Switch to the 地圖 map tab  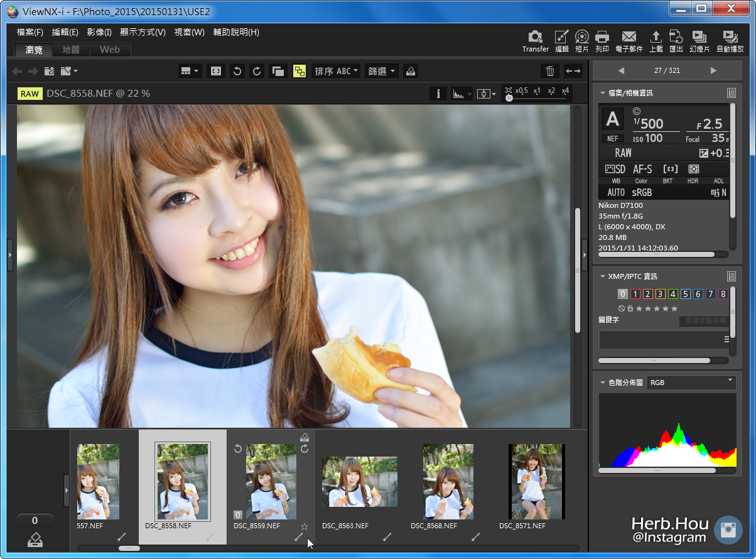[x=70, y=49]
